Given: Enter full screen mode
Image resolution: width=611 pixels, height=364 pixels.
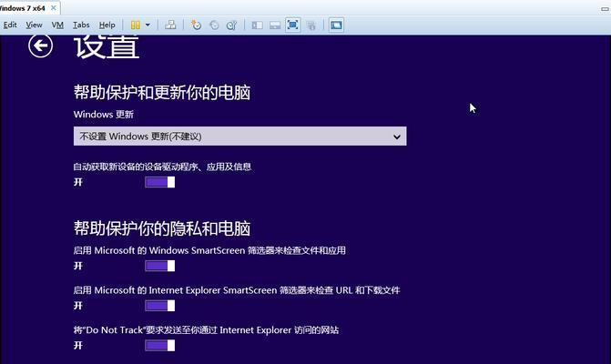Looking at the screenshot, I should point(292,25).
